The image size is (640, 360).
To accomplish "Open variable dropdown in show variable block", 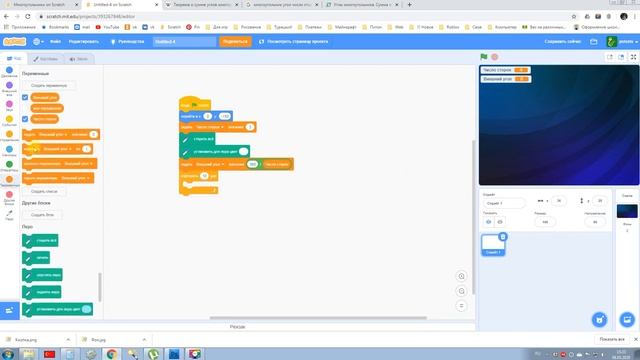I will click(78, 164).
